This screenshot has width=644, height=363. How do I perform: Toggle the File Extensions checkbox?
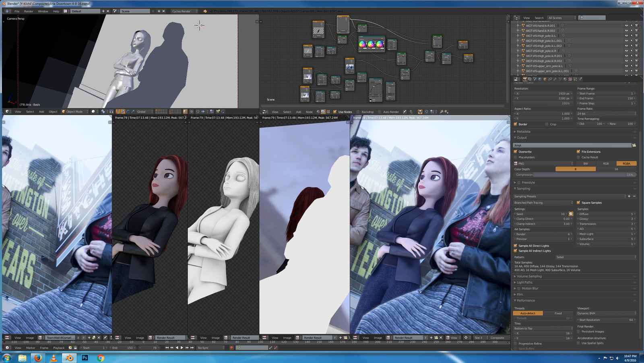578,152
